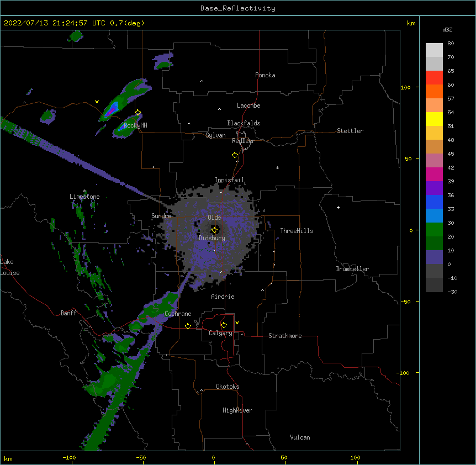Click the right axis tick label -100
Image resolution: width=476 pixels, height=465 pixels.
(x=403, y=373)
